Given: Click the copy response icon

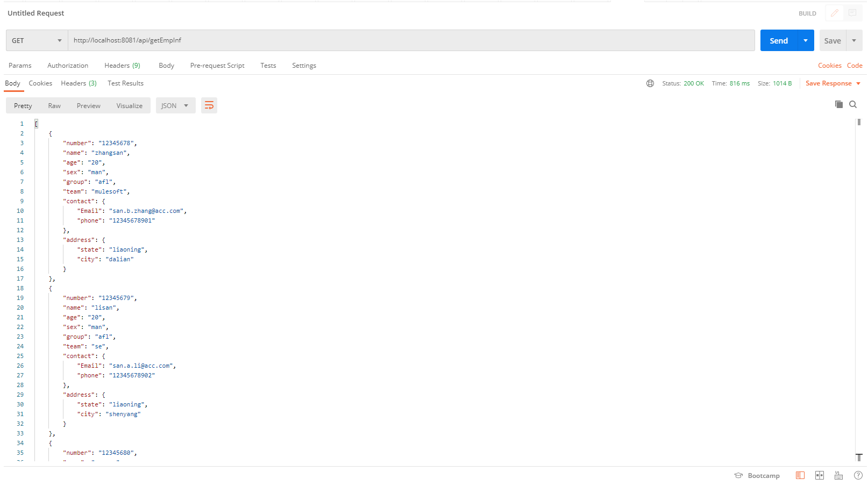Looking at the screenshot, I should [839, 104].
